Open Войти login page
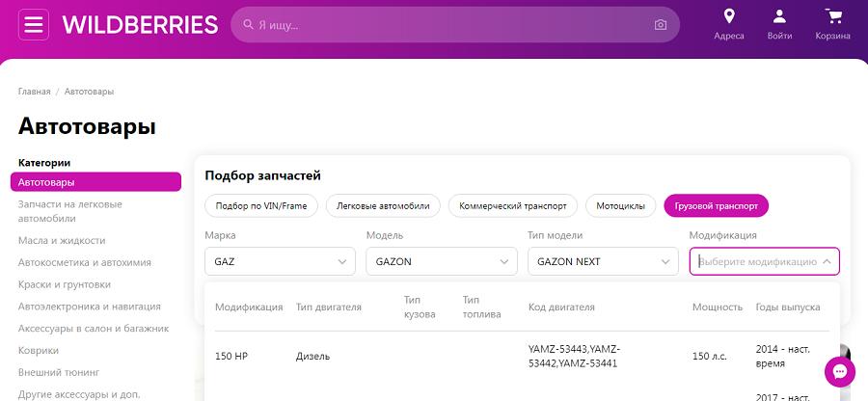Viewport: 868px width, 401px height. (x=779, y=25)
